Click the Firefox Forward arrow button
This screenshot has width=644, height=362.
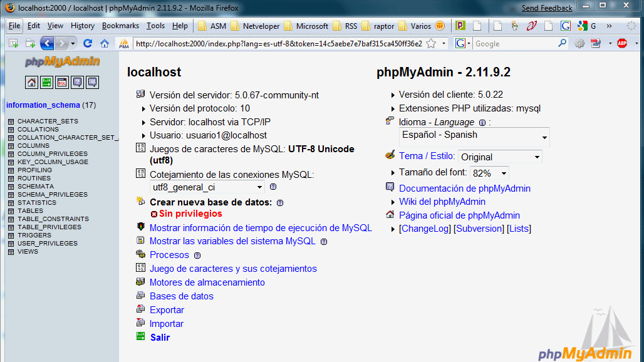61,43
